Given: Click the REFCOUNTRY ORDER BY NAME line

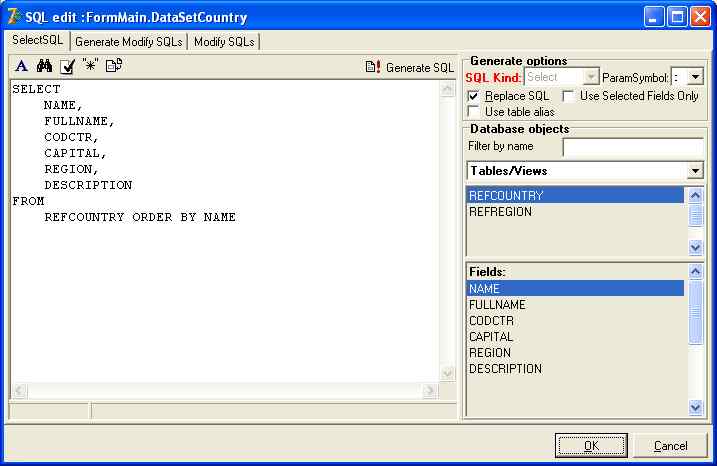Looking at the screenshot, I should (140, 217).
